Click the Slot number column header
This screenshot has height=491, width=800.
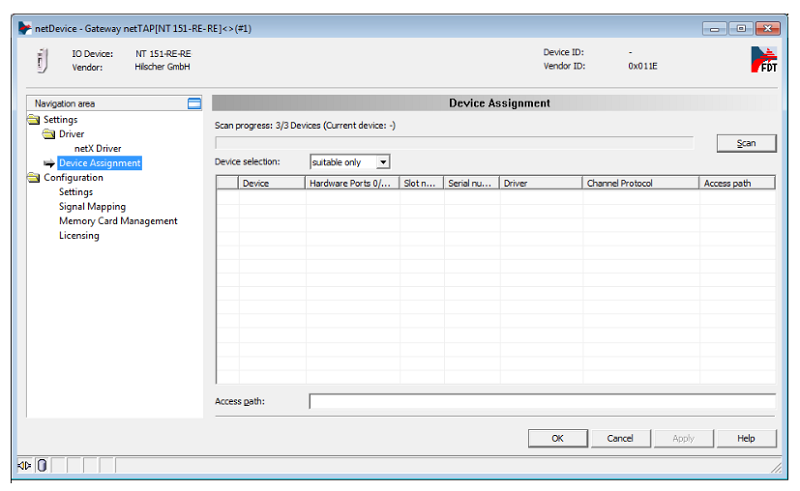point(421,183)
